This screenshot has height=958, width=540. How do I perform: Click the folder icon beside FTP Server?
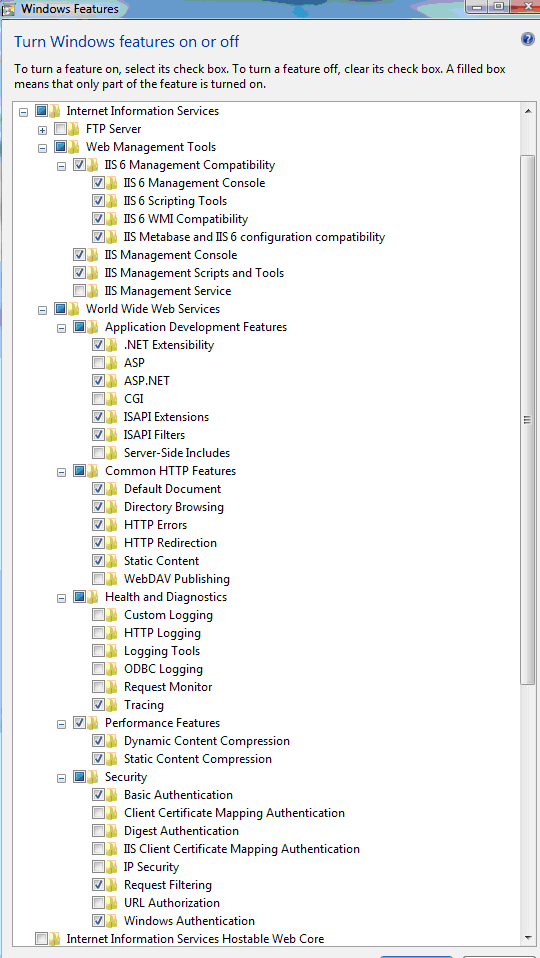(x=74, y=129)
